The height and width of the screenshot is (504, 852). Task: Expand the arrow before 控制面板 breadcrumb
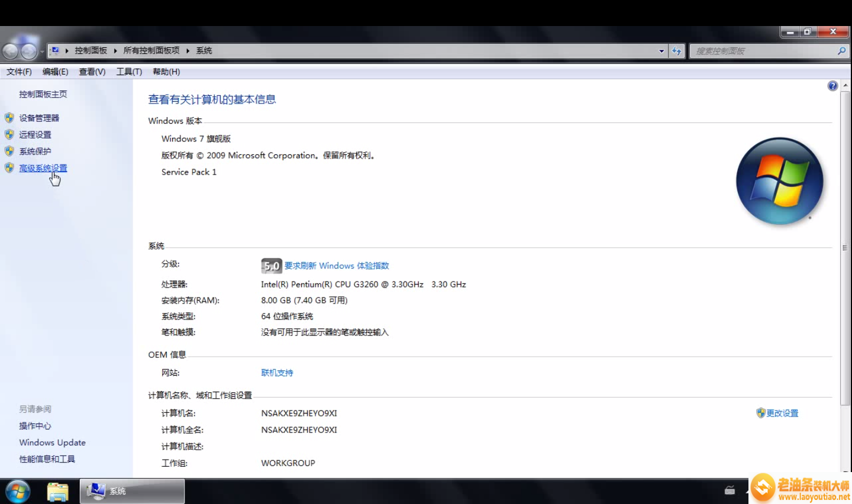67,51
